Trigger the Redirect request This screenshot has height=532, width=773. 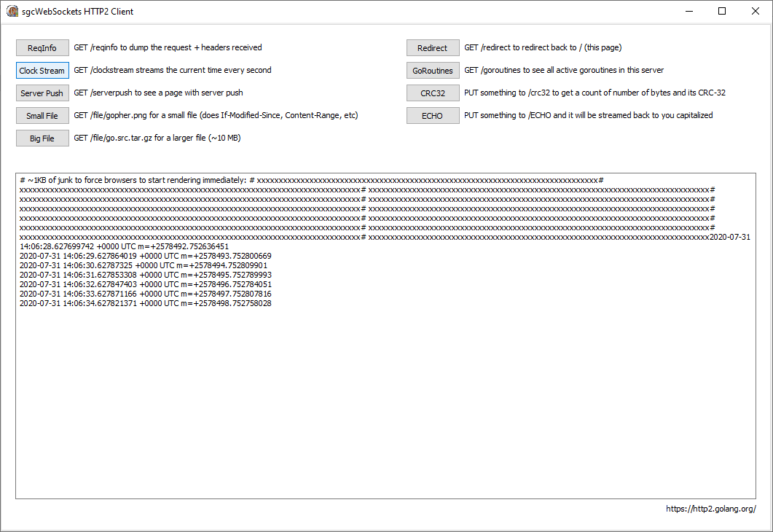(x=433, y=48)
